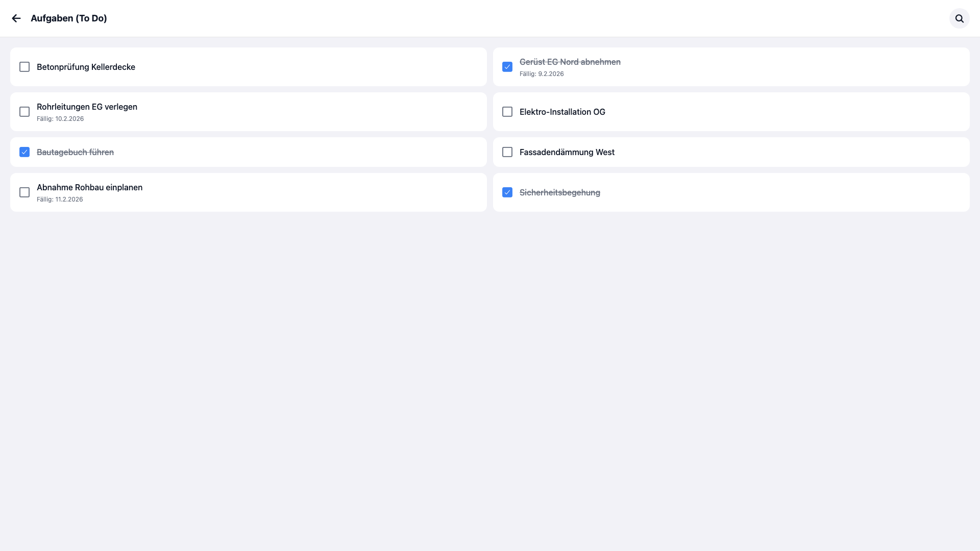Uncheck the Sicherheitsbegehung task

click(507, 192)
